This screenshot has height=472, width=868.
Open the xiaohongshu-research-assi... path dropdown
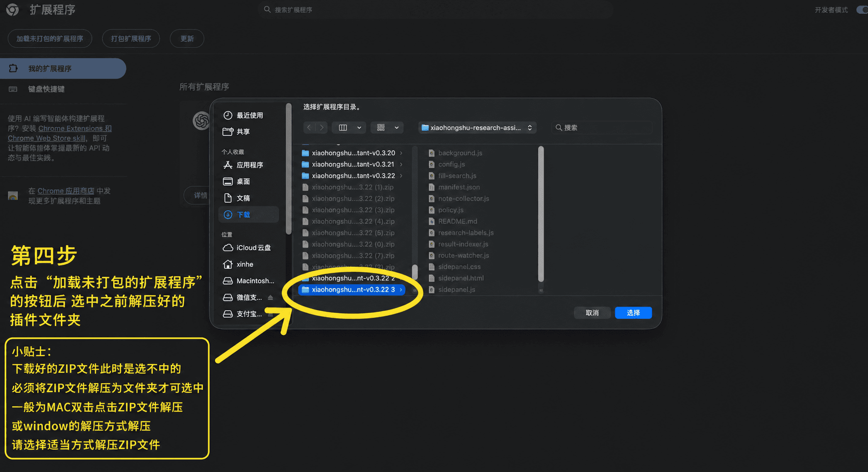pos(477,128)
